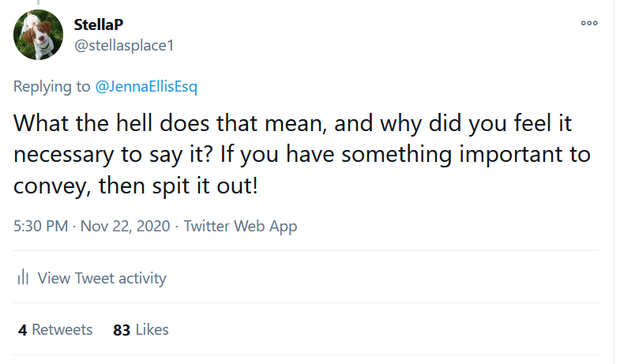Click the Twitter Web App source label
Viewport: 635px width, 364px height.
(x=241, y=227)
